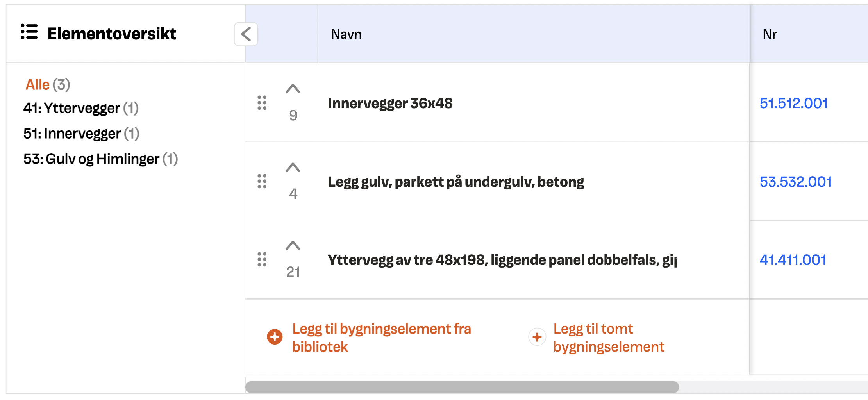Click the horizontal scrollbar thumb
This screenshot has width=868, height=400.
[x=462, y=387]
